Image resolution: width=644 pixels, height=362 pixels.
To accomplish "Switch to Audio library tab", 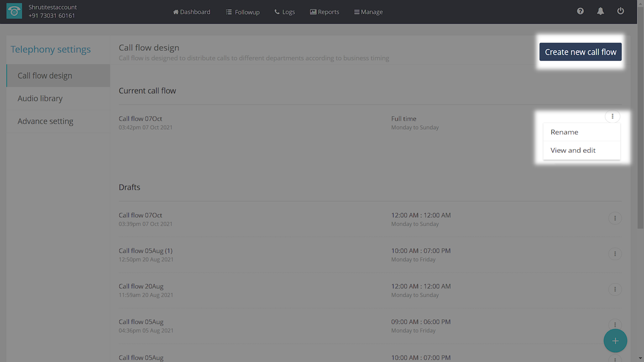I will click(40, 99).
